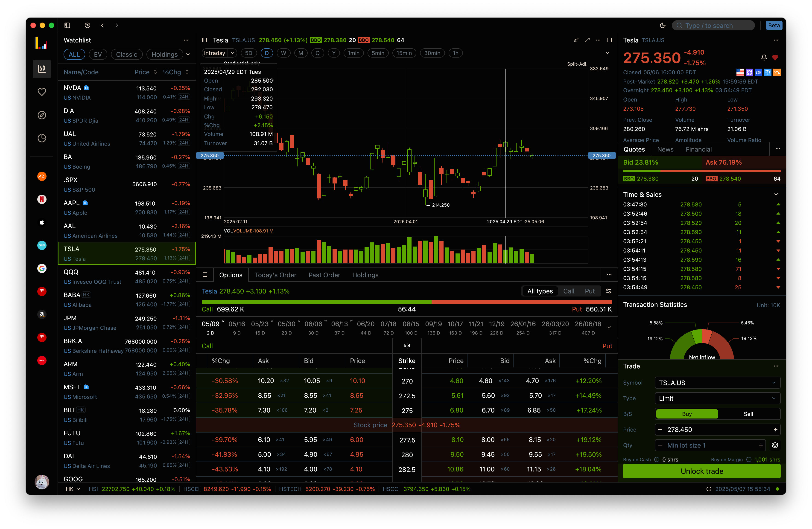Screen dimensions: 812x529
Task: Click the Unlock trade button
Action: (x=701, y=471)
